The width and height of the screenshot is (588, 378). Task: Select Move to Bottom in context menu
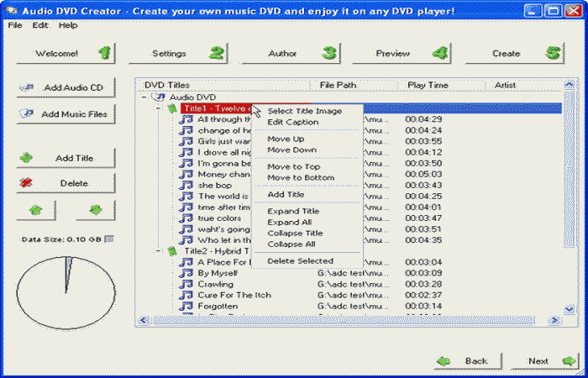point(300,178)
